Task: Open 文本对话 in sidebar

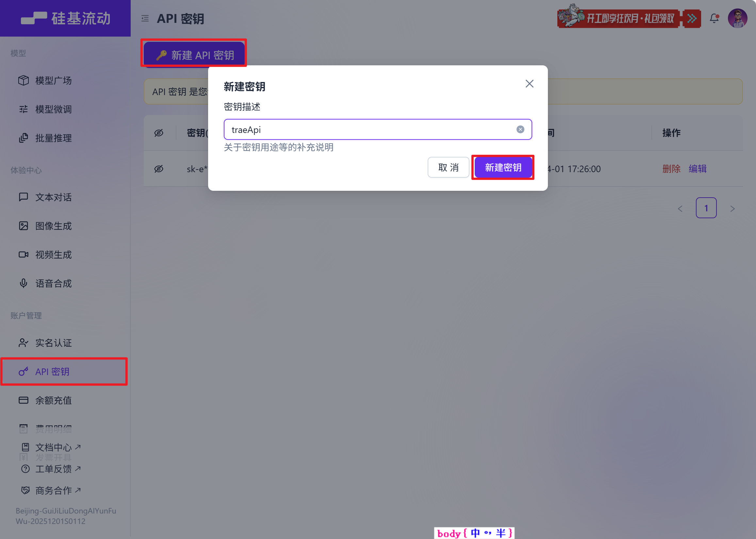Action: (65, 197)
